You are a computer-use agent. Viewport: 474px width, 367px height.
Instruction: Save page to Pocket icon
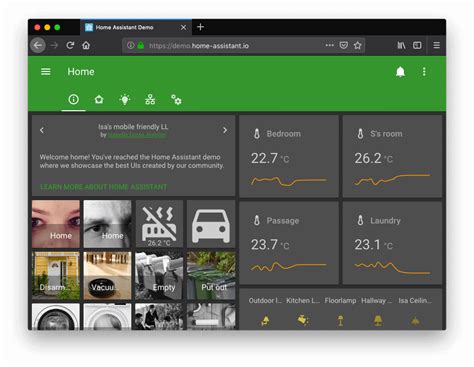point(344,45)
